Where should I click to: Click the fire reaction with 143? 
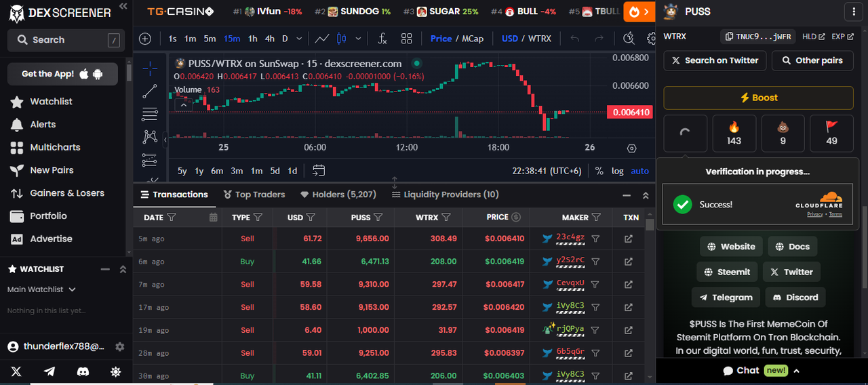pos(734,134)
